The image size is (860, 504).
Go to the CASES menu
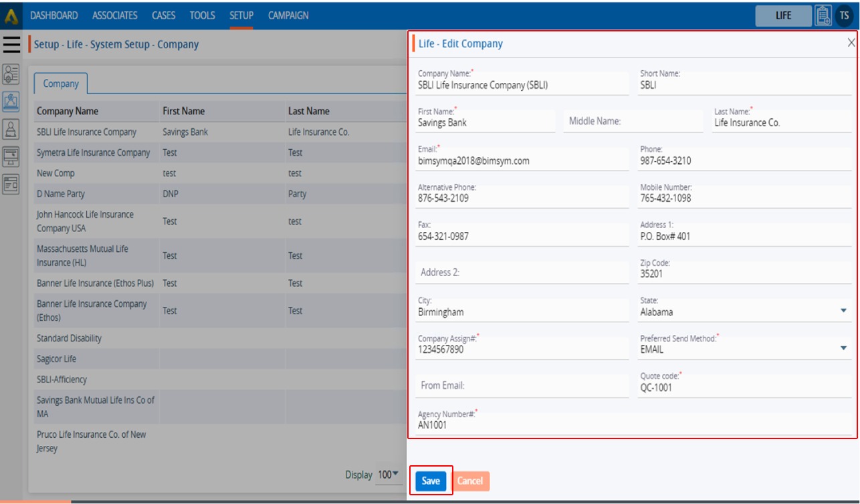163,15
